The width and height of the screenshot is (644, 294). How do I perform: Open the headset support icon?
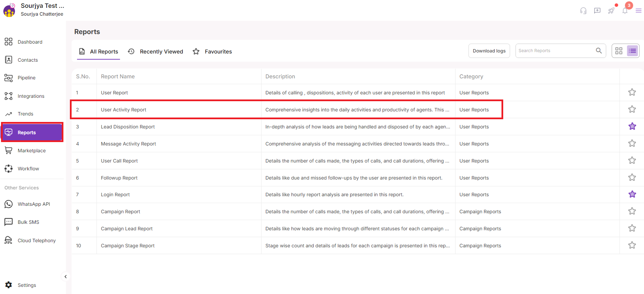pyautogui.click(x=583, y=11)
